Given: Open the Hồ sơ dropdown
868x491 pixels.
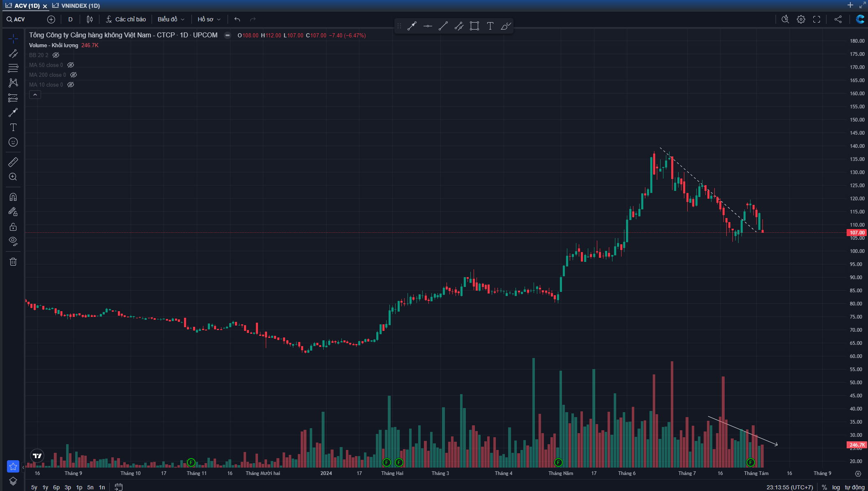Looking at the screenshot, I should tap(209, 19).
